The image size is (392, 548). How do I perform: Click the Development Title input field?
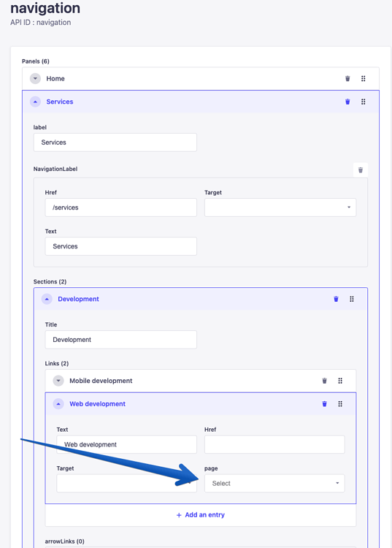[x=120, y=339]
